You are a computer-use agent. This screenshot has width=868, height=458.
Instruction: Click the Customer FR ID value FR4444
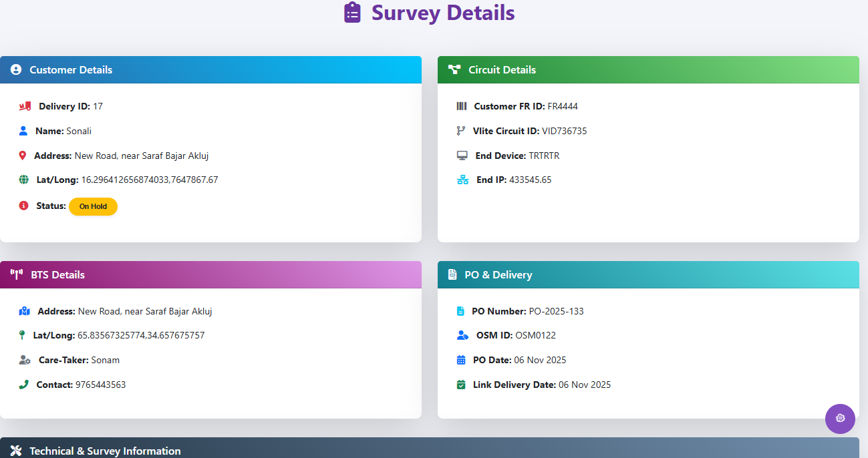(x=563, y=106)
